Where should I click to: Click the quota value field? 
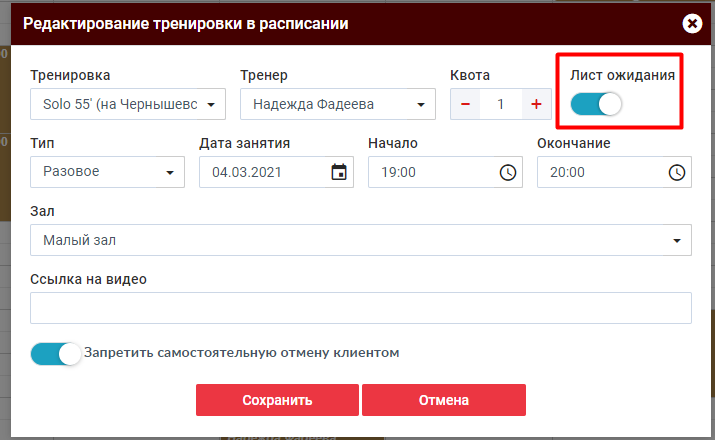tap(500, 104)
